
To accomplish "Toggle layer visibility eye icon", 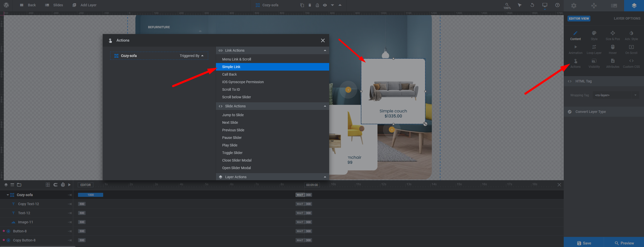I will coord(325,5).
